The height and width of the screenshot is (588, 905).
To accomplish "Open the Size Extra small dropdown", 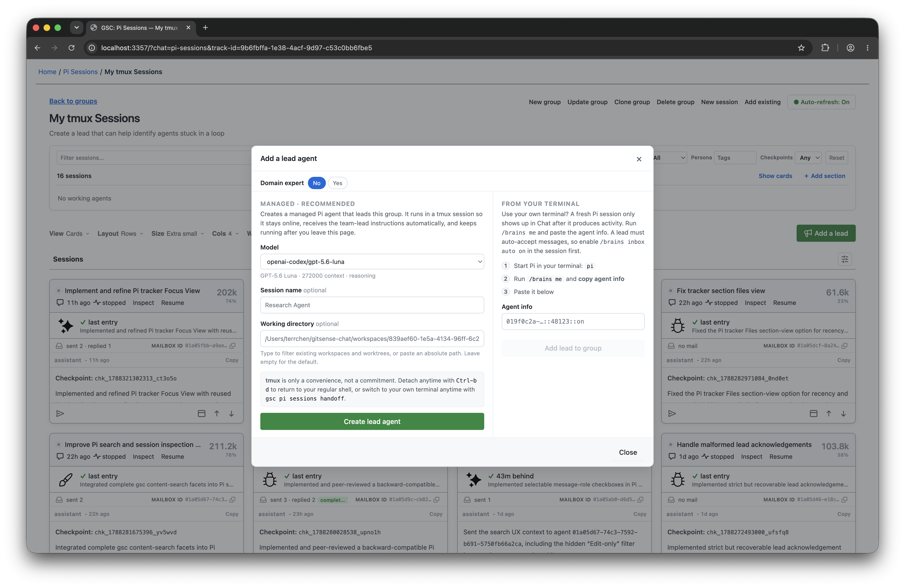I will (x=177, y=234).
